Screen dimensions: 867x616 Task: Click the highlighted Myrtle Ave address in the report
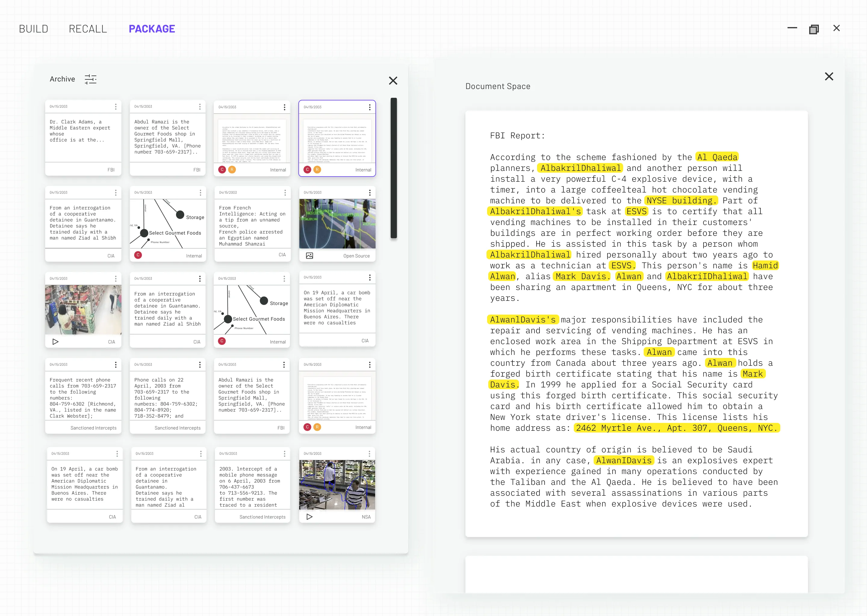(676, 428)
